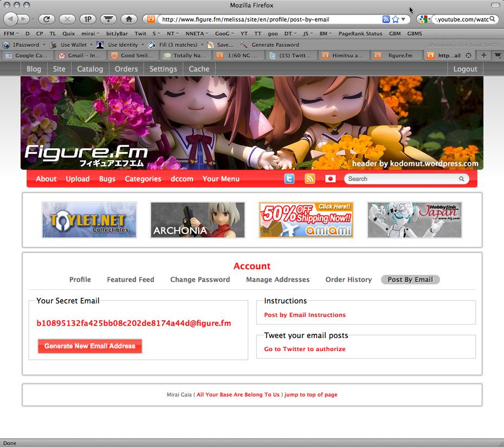Open the GooG bookmarks folder

(224, 34)
